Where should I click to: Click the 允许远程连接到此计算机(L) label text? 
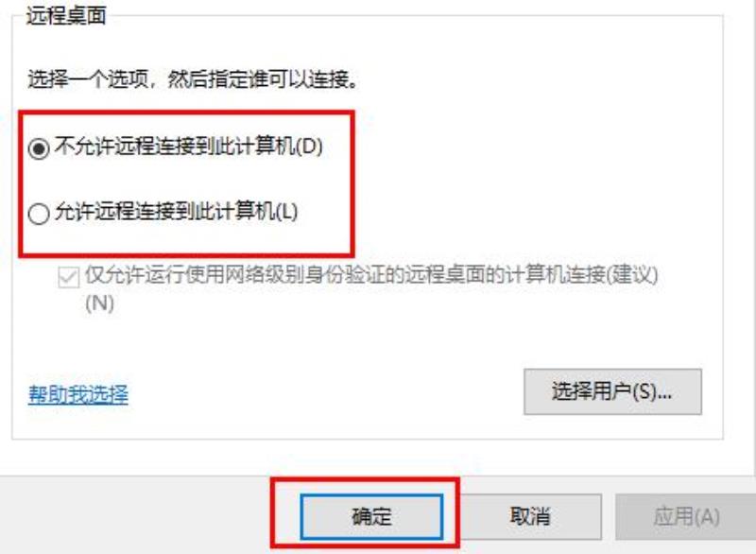176,211
